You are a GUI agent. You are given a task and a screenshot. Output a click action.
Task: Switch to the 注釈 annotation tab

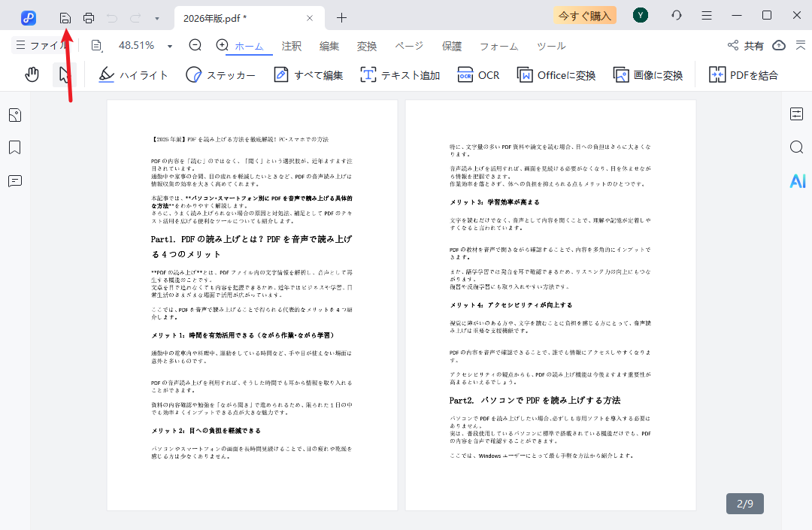coord(291,46)
